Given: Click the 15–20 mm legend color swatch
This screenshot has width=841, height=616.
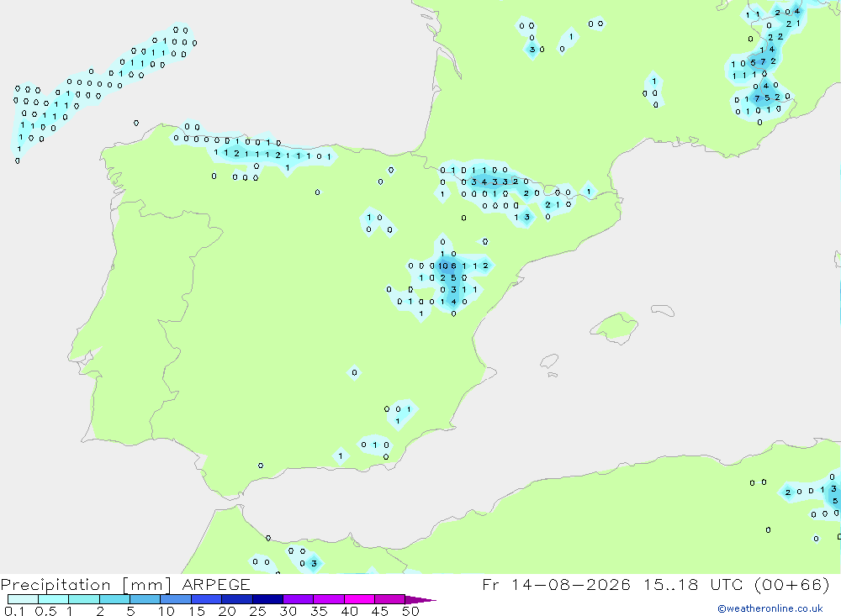Looking at the screenshot, I should pyautogui.click(x=207, y=599).
